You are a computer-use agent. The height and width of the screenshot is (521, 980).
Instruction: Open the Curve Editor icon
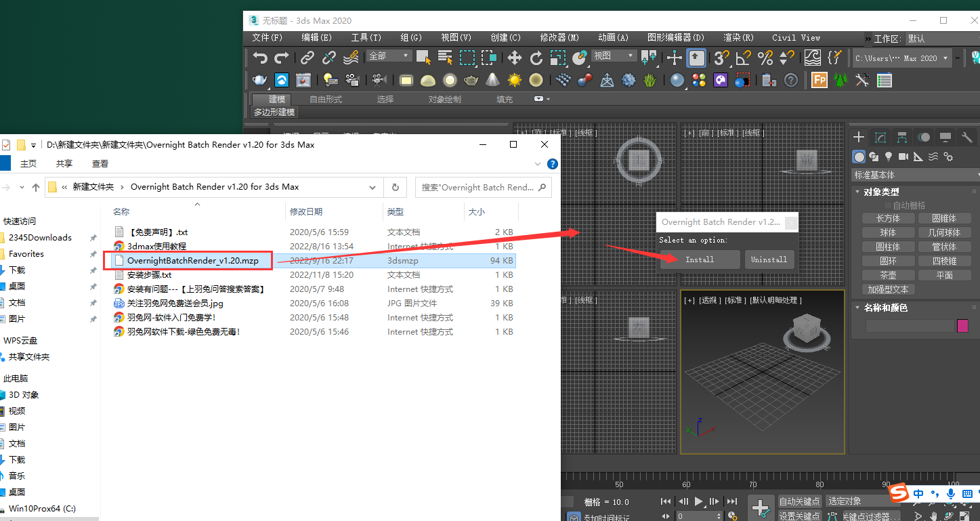click(x=813, y=58)
